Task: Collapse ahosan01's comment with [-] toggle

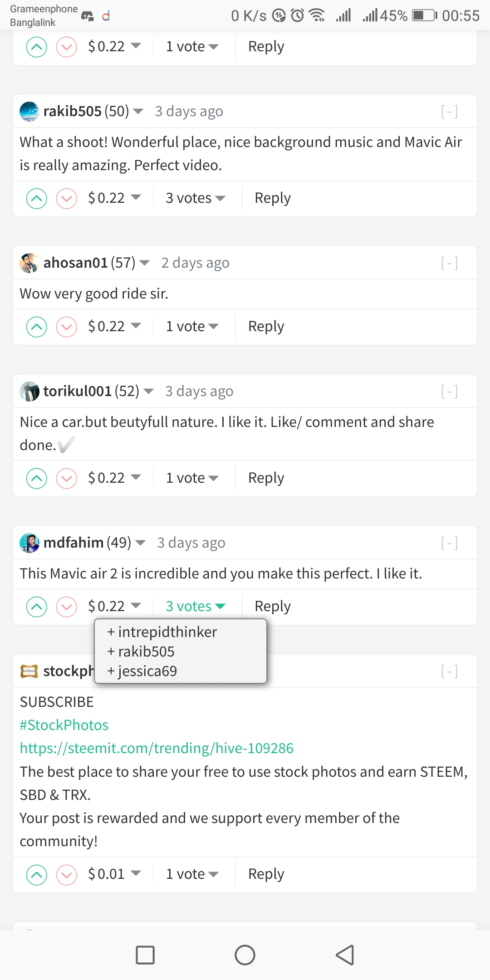Action: pyautogui.click(x=449, y=263)
